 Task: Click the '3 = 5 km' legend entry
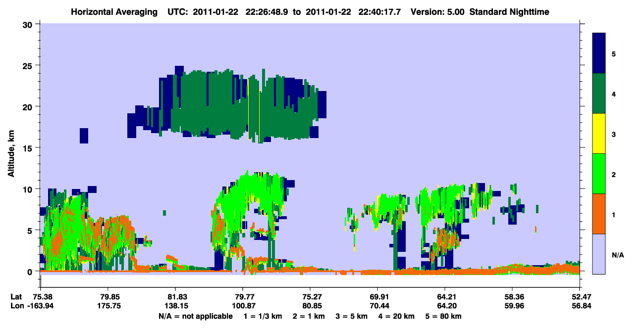pyautogui.click(x=351, y=316)
